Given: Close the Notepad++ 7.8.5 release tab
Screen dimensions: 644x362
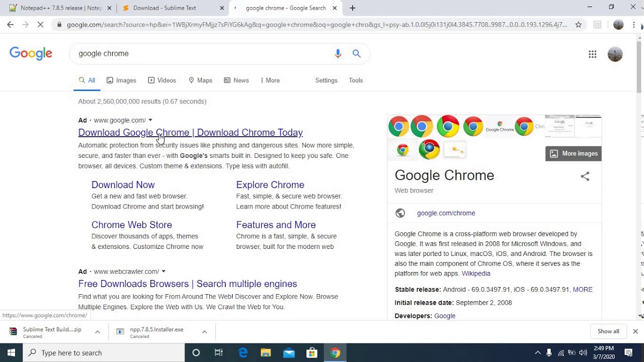Looking at the screenshot, I should (x=109, y=8).
